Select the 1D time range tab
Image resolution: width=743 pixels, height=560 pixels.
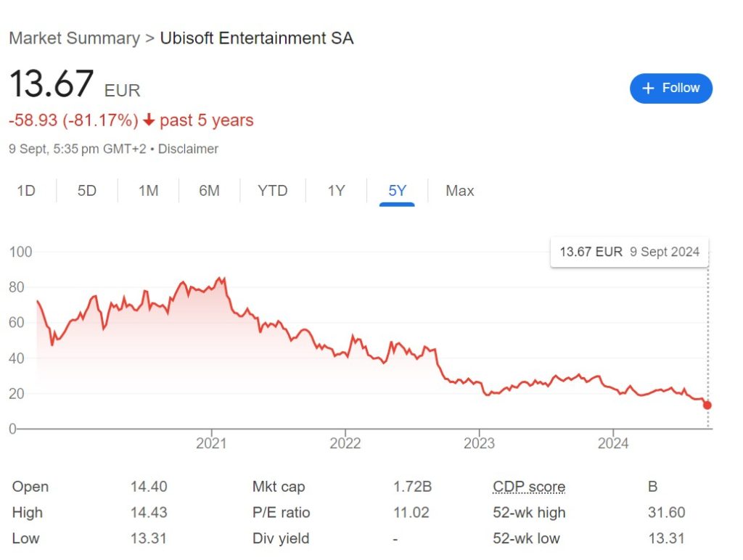26,191
